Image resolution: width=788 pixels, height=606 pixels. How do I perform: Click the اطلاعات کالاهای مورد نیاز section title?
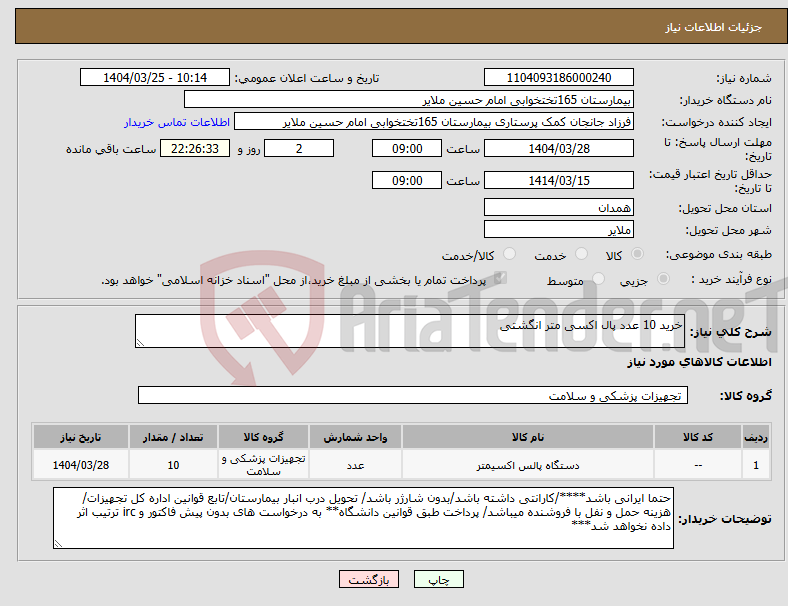pos(699,362)
